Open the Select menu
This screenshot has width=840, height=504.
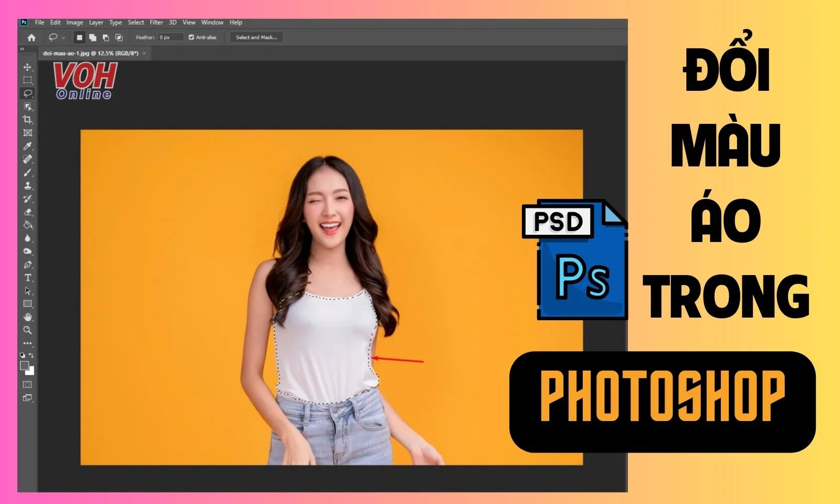point(136,23)
